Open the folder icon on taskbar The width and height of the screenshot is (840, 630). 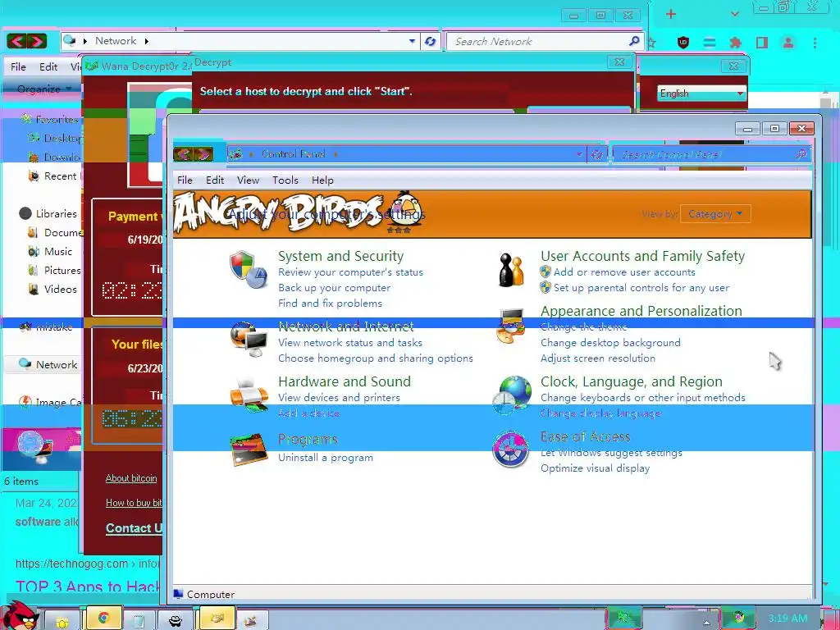(x=62, y=622)
